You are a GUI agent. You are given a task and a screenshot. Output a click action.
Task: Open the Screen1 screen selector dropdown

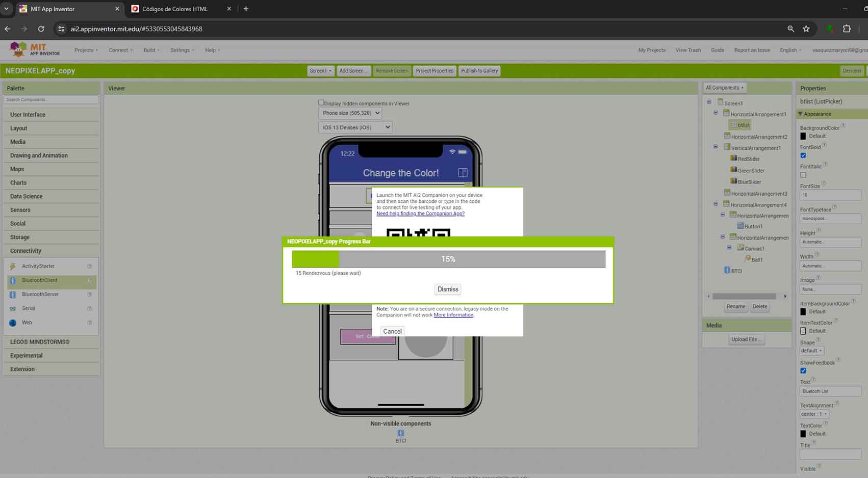click(x=321, y=71)
